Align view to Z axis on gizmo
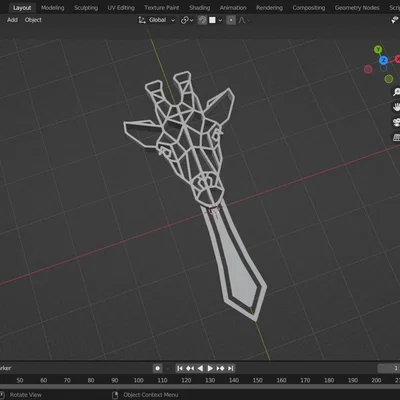 point(383,60)
